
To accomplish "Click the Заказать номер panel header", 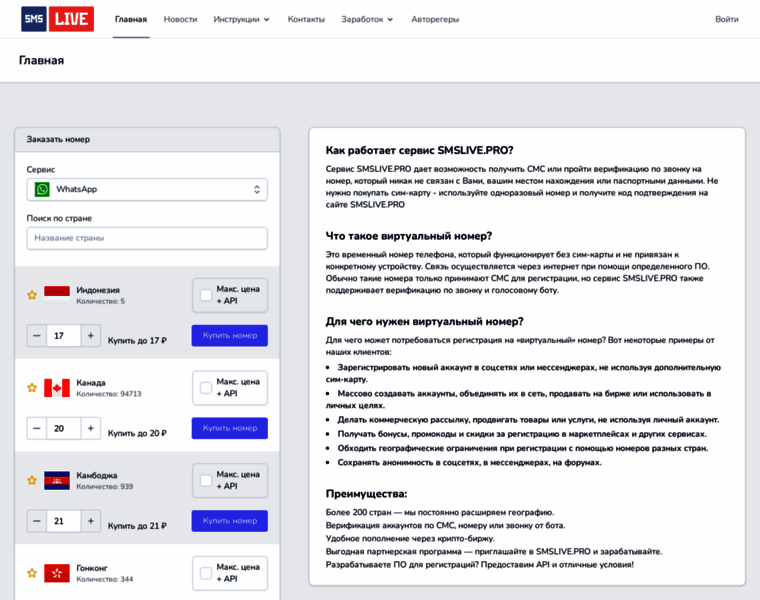I will coord(147,140).
